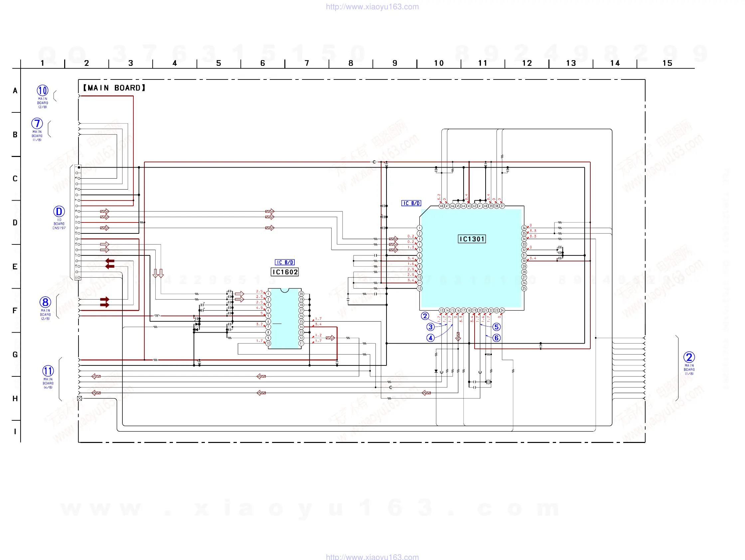Click circled 8 MAIN BOARD (2/8) marker
The width and height of the screenshot is (745, 560).
[45, 302]
